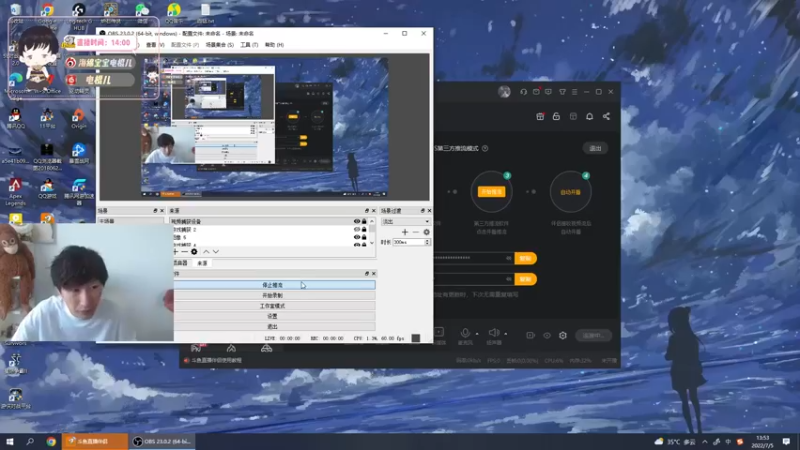Screen dimensions: 800x450
Task: Copy the first stream address in Douyu
Action: [525, 258]
